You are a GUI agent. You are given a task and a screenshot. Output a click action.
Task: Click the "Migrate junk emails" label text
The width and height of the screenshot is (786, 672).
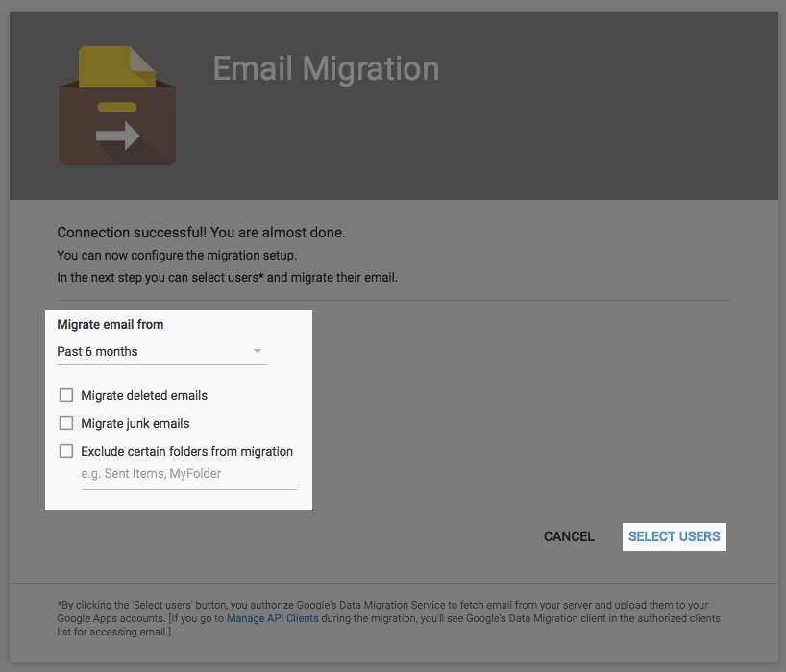(x=135, y=423)
